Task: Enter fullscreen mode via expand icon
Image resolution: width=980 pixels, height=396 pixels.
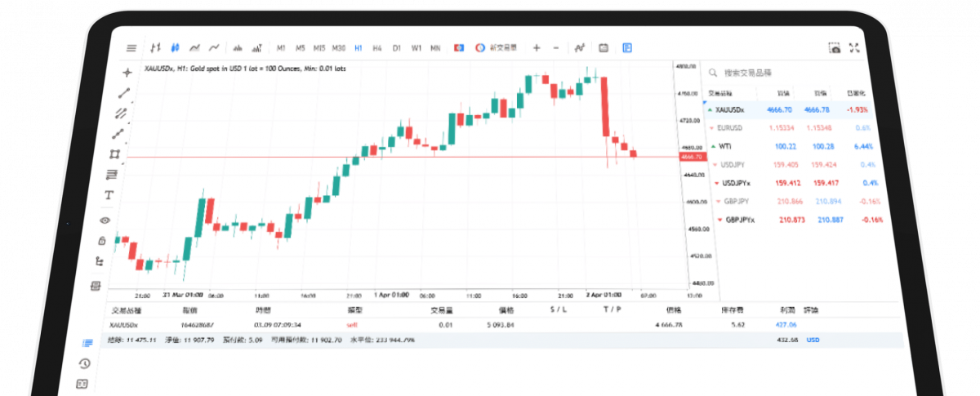Action: 855,49
